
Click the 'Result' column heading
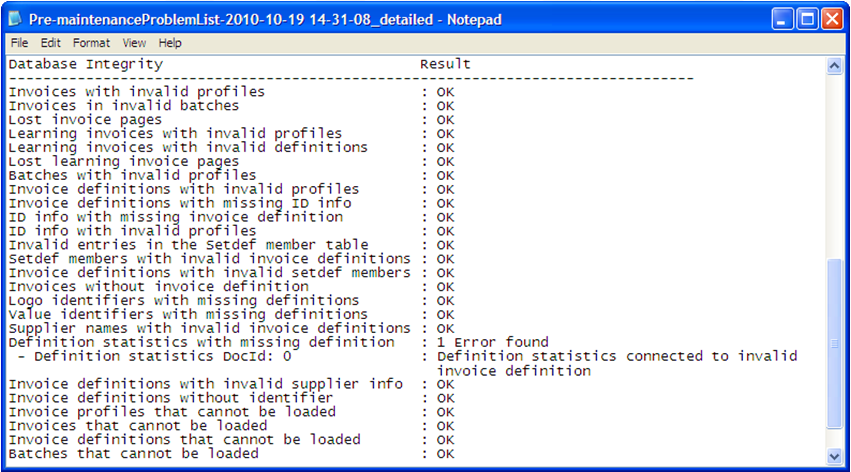445,64
